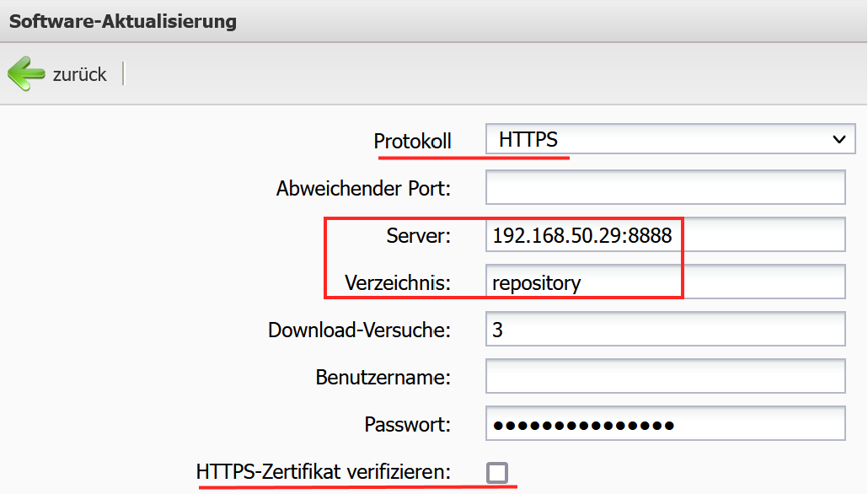Screen dimensions: 868x494
Task: Click the 'HTTPS-Zertifikat verifizieren:' label
Action: tap(324, 472)
